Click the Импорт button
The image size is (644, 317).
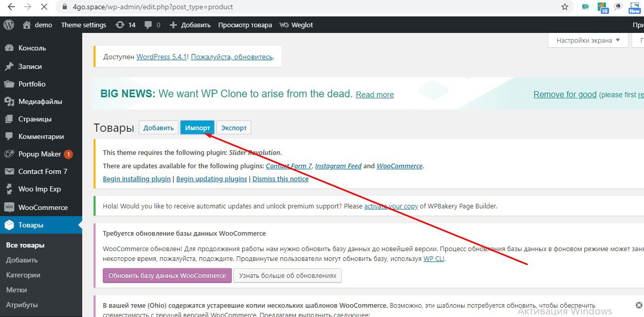point(197,128)
